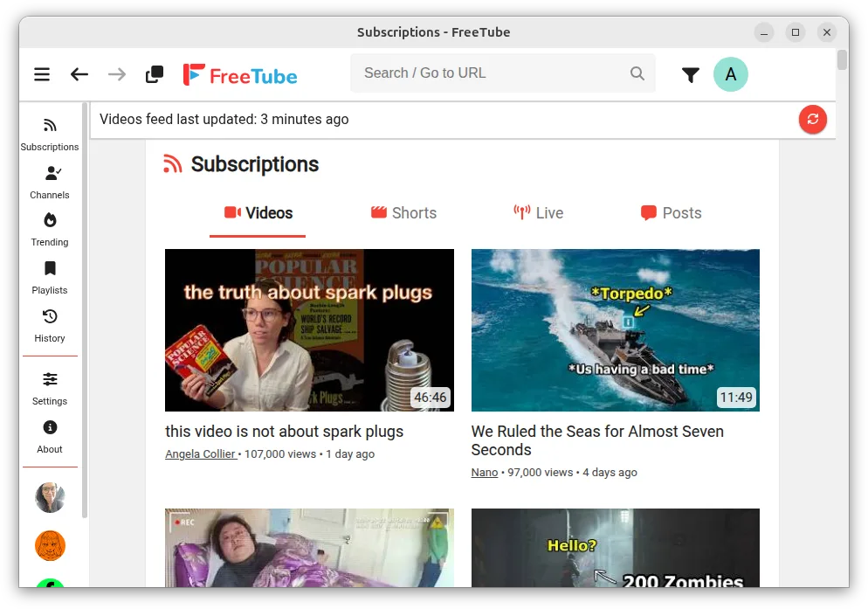Open About in the sidebar

tap(50, 437)
